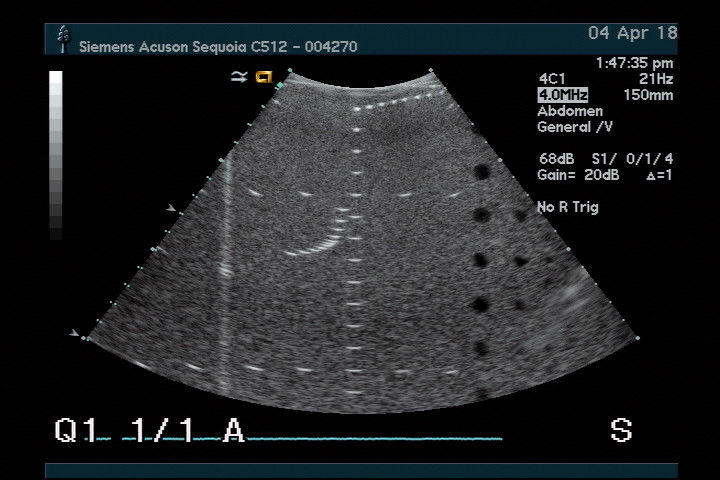Click the Q1 label at bottom left
This screenshot has width=720, height=480.
77,431
